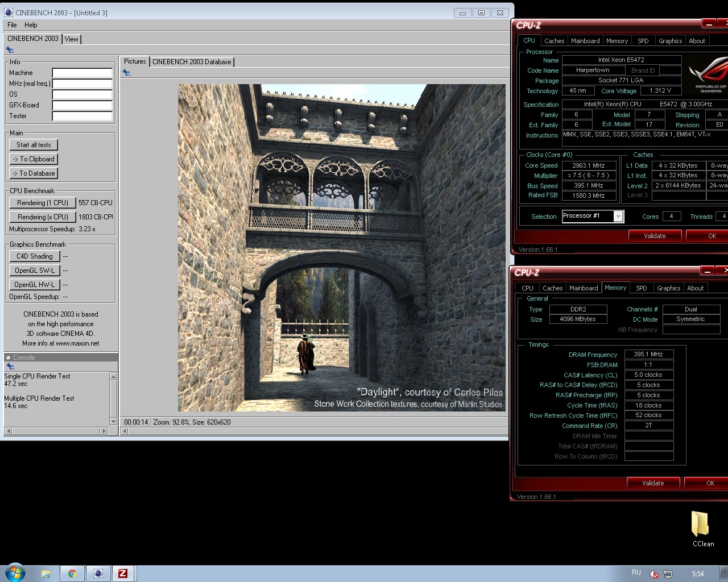Click the 1803 CB-CPU score text
728x582 pixels.
tap(96, 217)
